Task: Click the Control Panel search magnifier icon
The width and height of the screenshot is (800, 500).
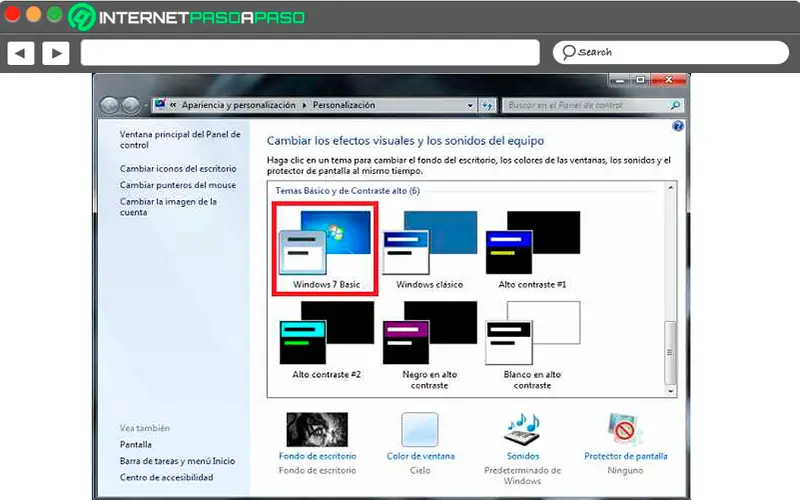Action: (x=675, y=105)
